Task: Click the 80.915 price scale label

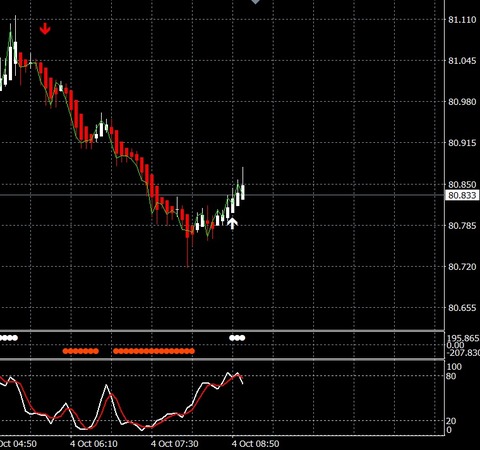Action: [462, 143]
